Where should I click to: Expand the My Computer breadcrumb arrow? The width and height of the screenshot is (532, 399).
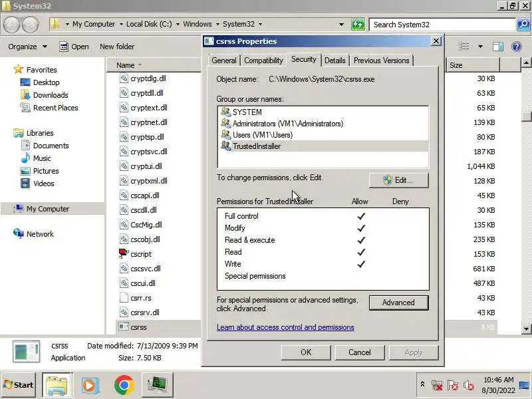pyautogui.click(x=121, y=24)
